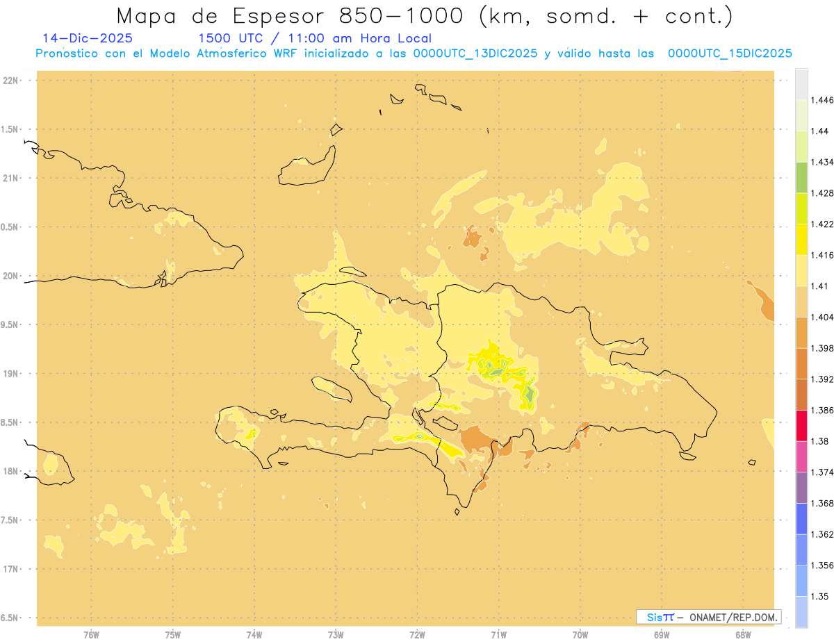The image size is (834, 644).
Task: Click the longitude label '73W'
Action: pos(336,634)
